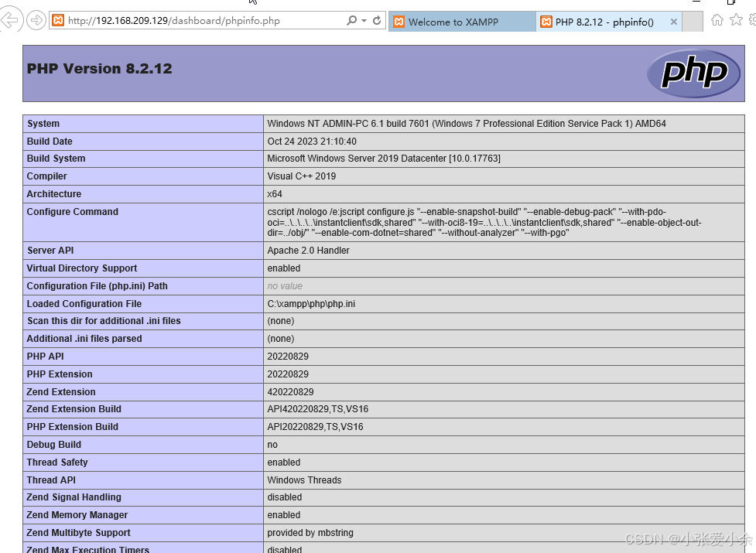
Task: Select the Windows Threads value
Action: pyautogui.click(x=304, y=480)
